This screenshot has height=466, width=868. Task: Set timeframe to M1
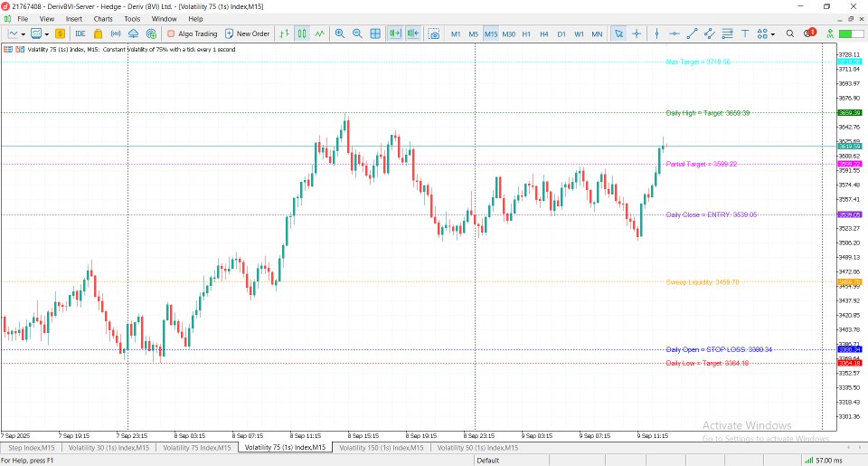[456, 33]
